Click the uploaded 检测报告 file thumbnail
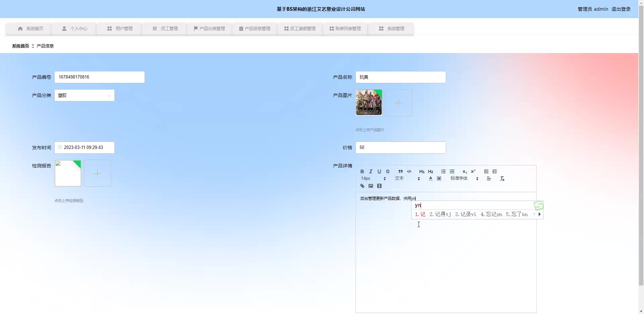Viewport: 644px width, 314px height. tap(68, 173)
